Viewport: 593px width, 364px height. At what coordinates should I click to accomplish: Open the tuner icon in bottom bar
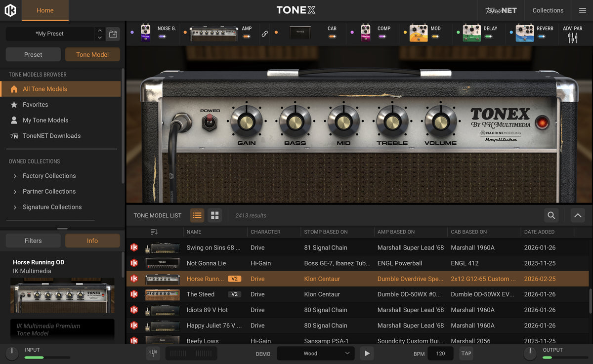point(153,353)
